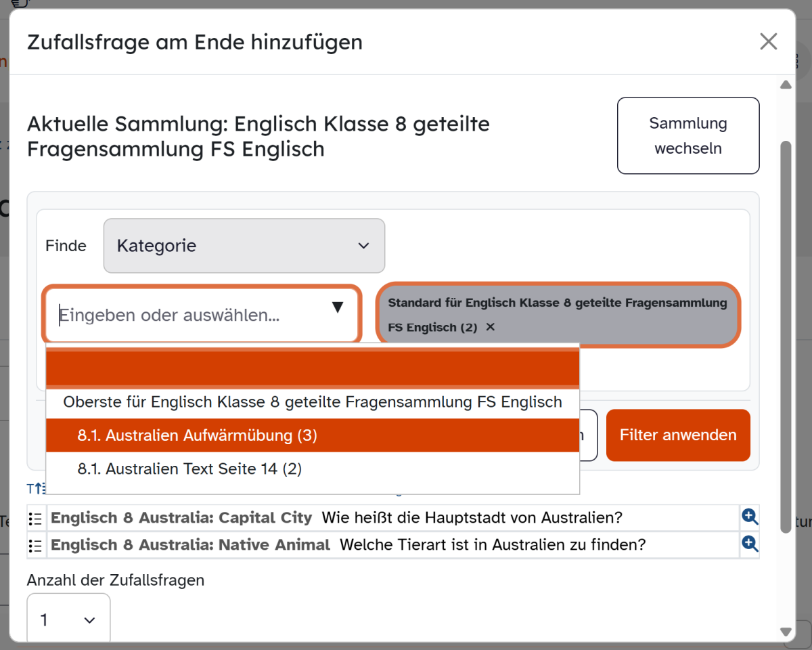Select the blank highlighted option in list
This screenshot has width=812, height=650.
[x=312, y=369]
